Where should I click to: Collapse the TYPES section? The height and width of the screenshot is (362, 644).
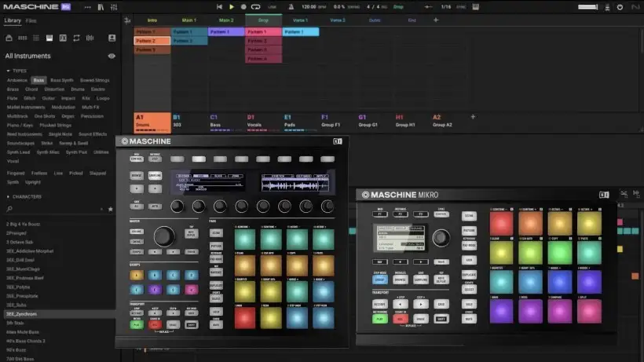tap(9, 71)
